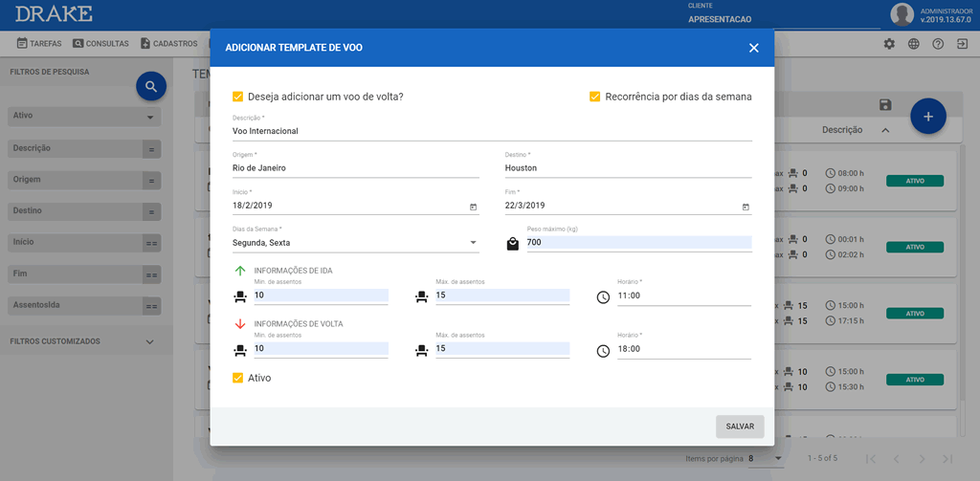
Task: Open the Cadastros menu
Action: [x=168, y=44]
